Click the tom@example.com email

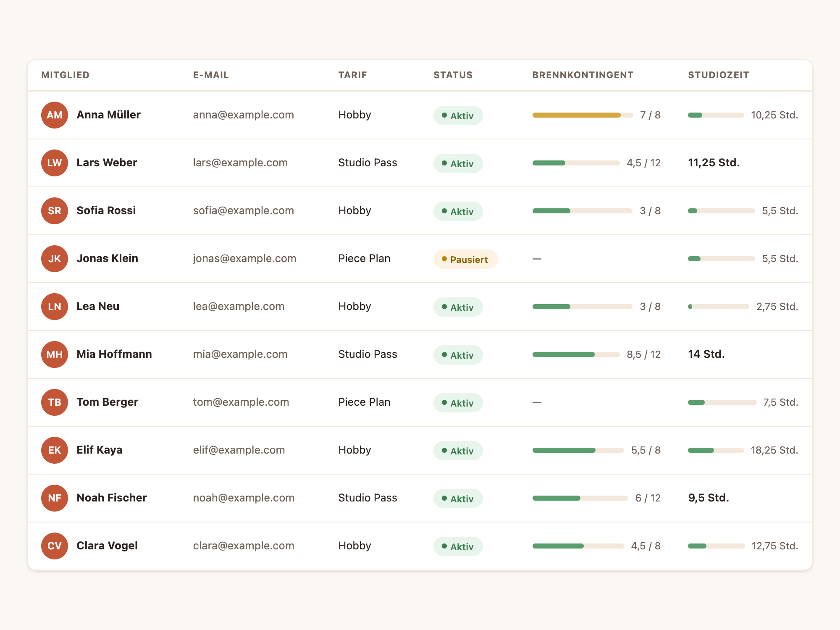tap(241, 402)
